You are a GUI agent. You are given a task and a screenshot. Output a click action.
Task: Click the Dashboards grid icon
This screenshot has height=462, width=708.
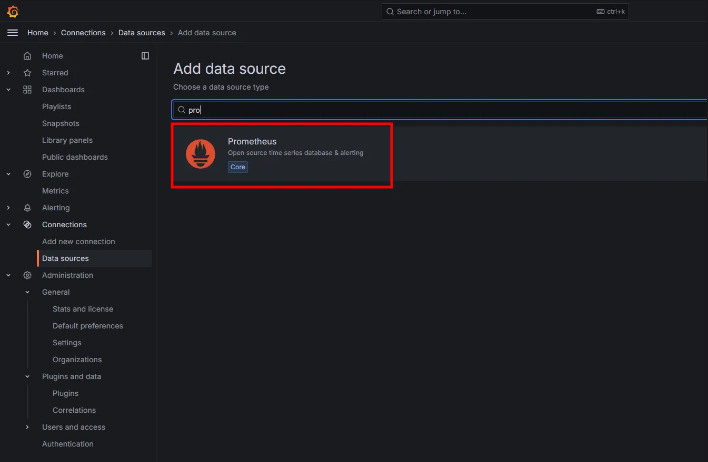(27, 89)
